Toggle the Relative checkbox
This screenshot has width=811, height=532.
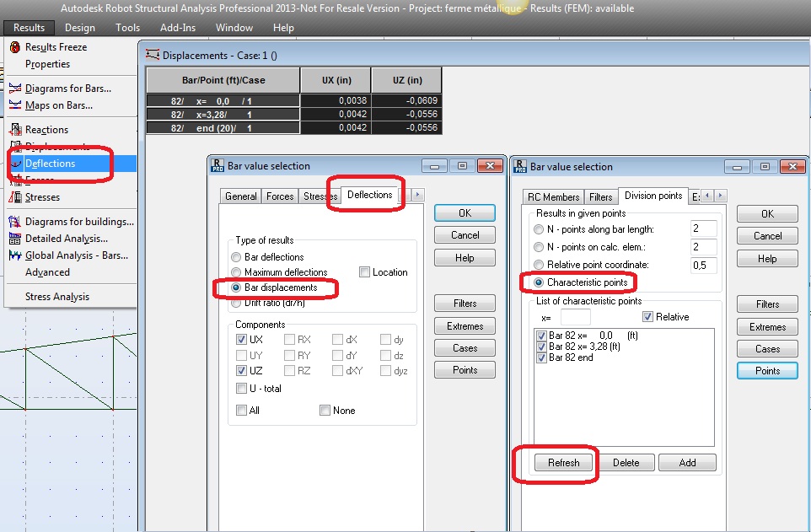coord(647,317)
